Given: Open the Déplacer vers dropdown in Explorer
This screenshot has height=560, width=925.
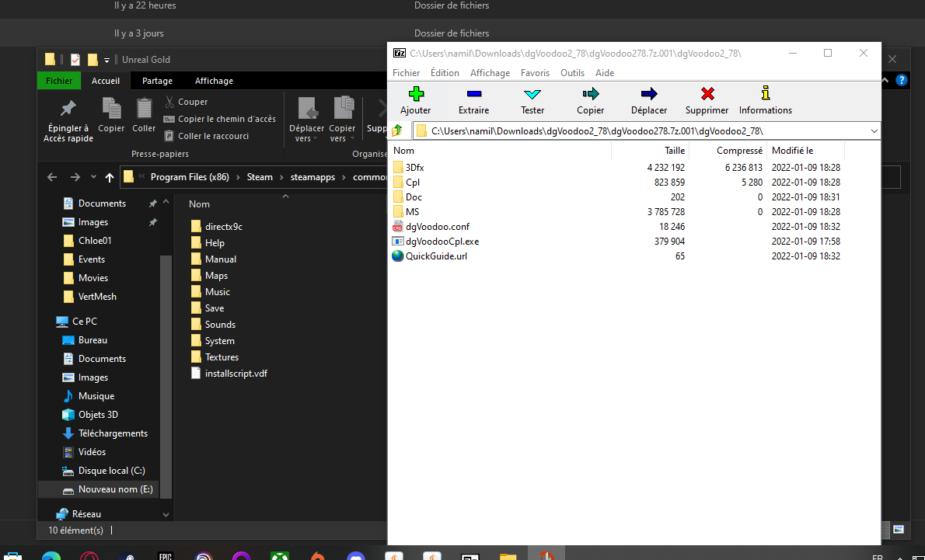Looking at the screenshot, I should pyautogui.click(x=306, y=120).
